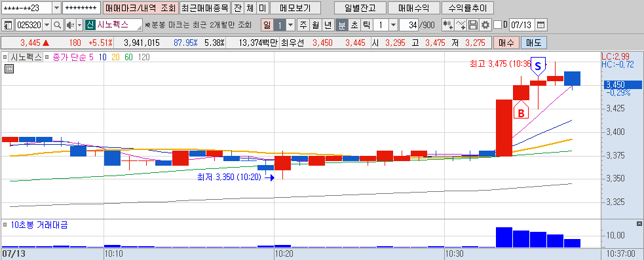
Task: Click the data grid icon under chart title
Action: point(9,69)
